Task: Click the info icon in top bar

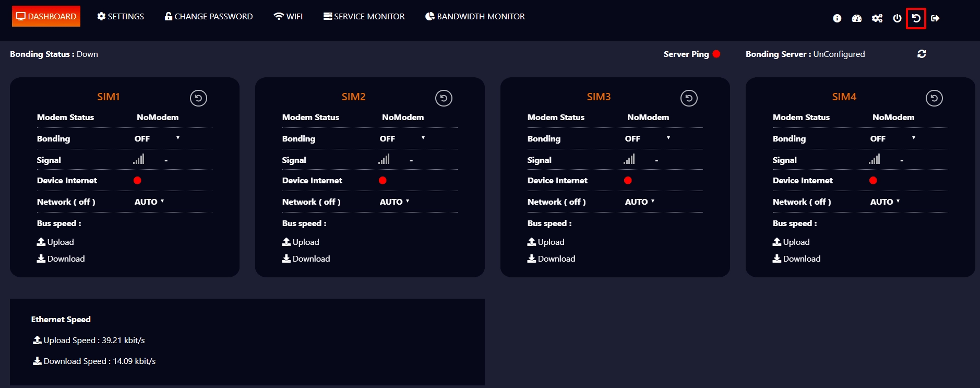Action: (x=837, y=18)
